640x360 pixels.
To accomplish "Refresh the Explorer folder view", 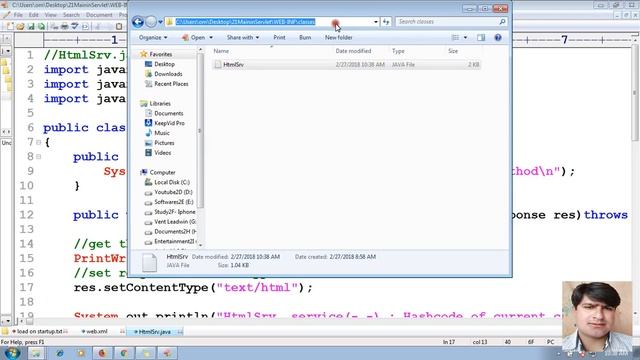I will point(386,22).
